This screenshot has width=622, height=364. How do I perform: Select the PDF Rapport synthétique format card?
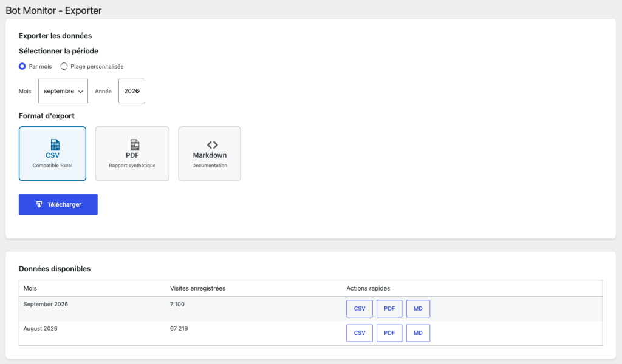click(x=132, y=153)
